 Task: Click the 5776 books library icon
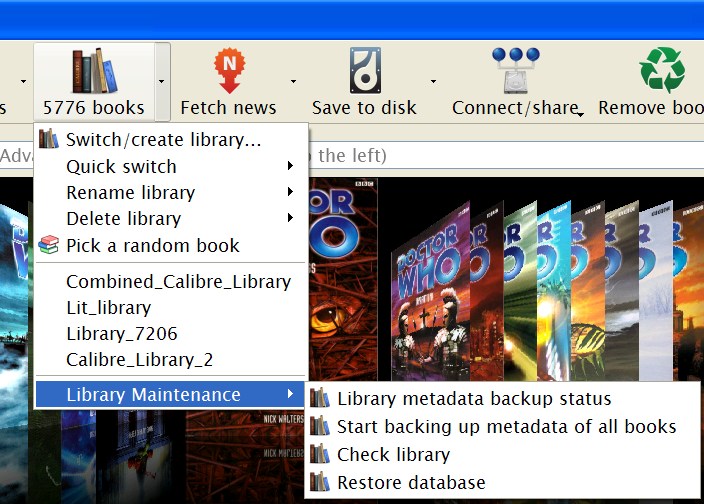(95, 70)
